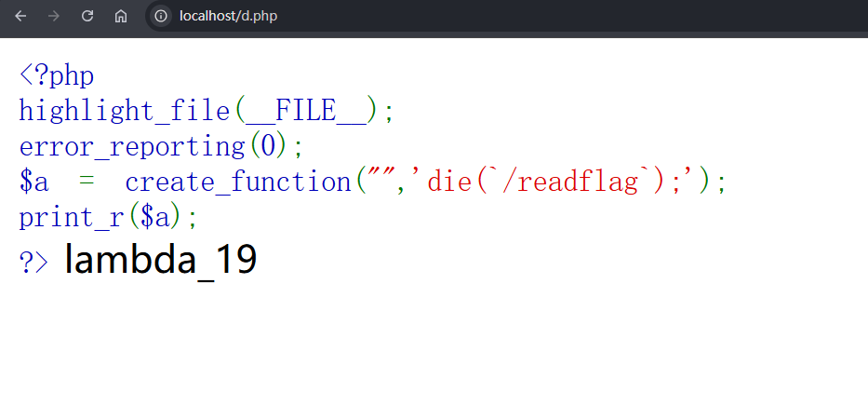Reload the d.php page

click(87, 16)
